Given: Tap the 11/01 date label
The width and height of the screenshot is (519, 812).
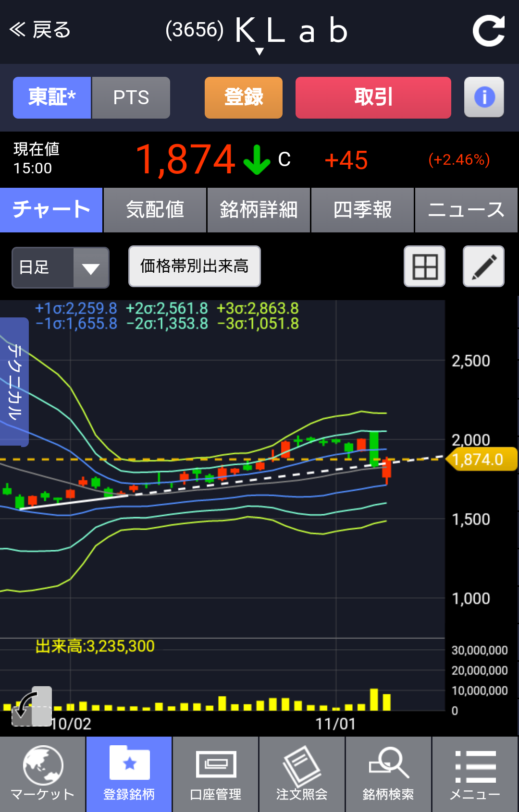Looking at the screenshot, I should pyautogui.click(x=335, y=724).
